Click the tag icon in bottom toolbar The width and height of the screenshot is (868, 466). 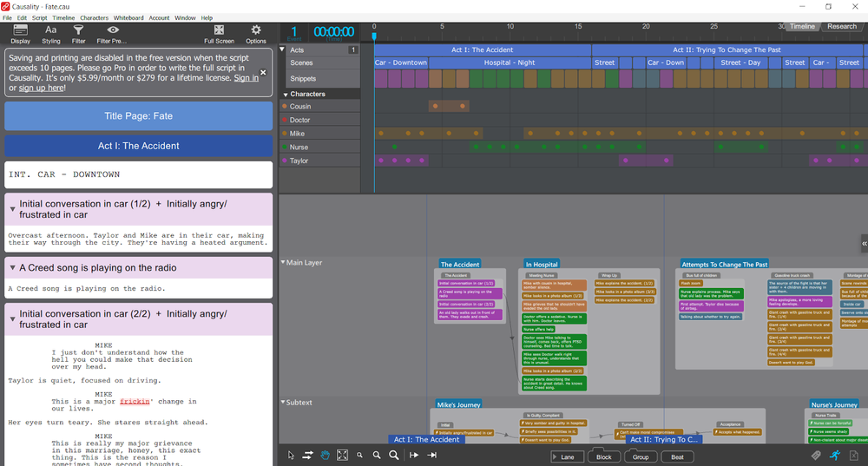816,455
